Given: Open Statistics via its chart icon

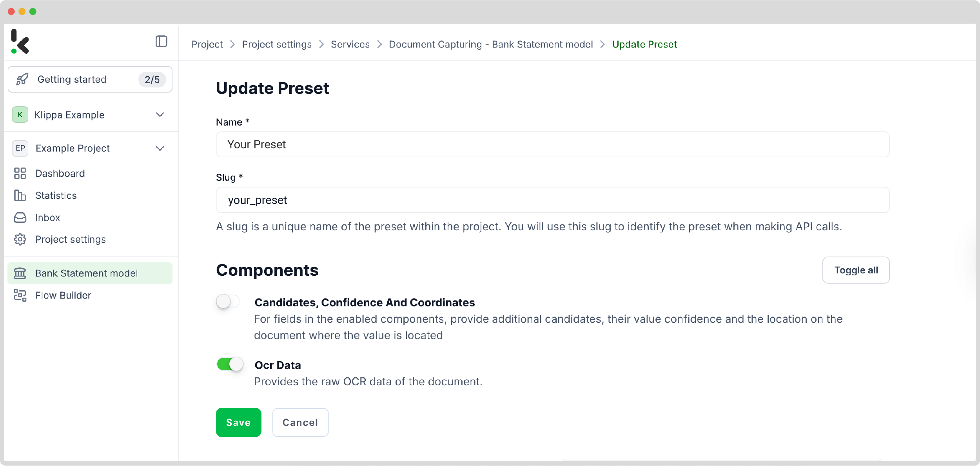Looking at the screenshot, I should (20, 195).
